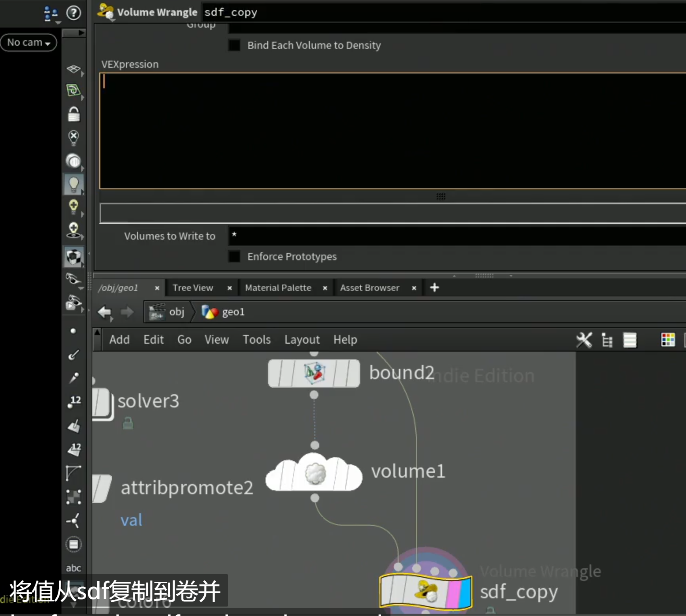Switch to the Tree View tab
This screenshot has width=686, height=616.
coord(193,288)
